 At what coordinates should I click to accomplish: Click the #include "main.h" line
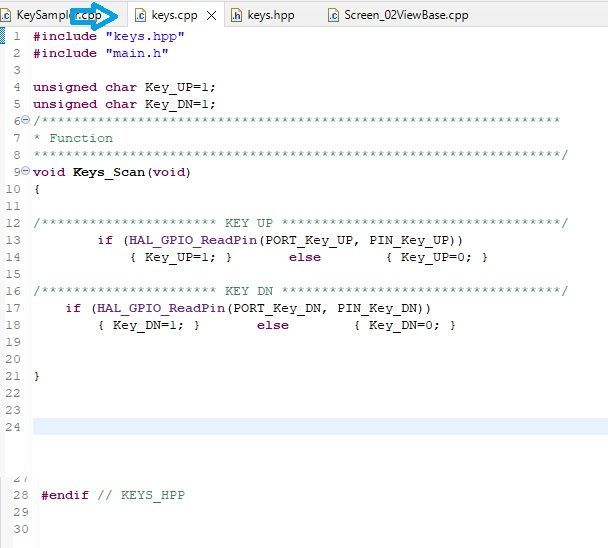[101, 53]
